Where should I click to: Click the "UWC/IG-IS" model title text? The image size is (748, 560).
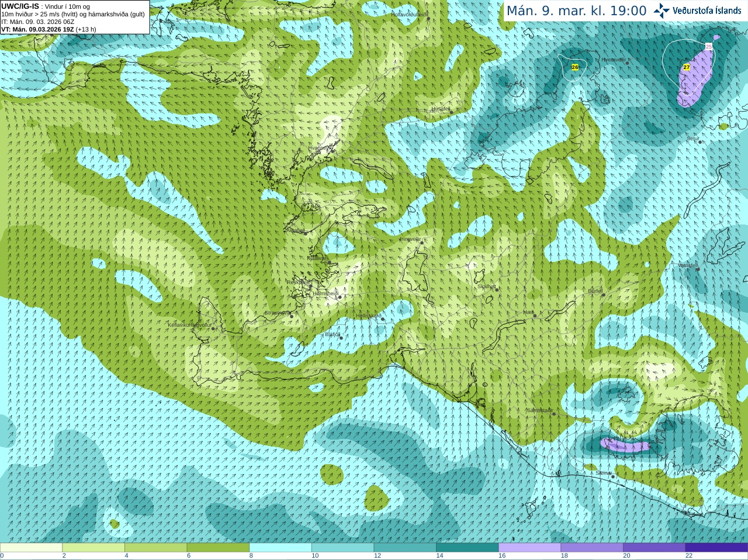click(20, 6)
